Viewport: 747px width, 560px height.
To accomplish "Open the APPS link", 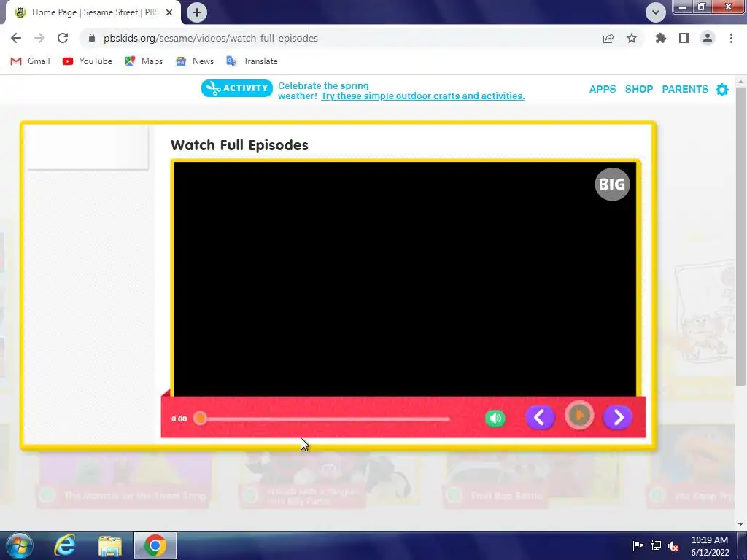I will click(602, 89).
